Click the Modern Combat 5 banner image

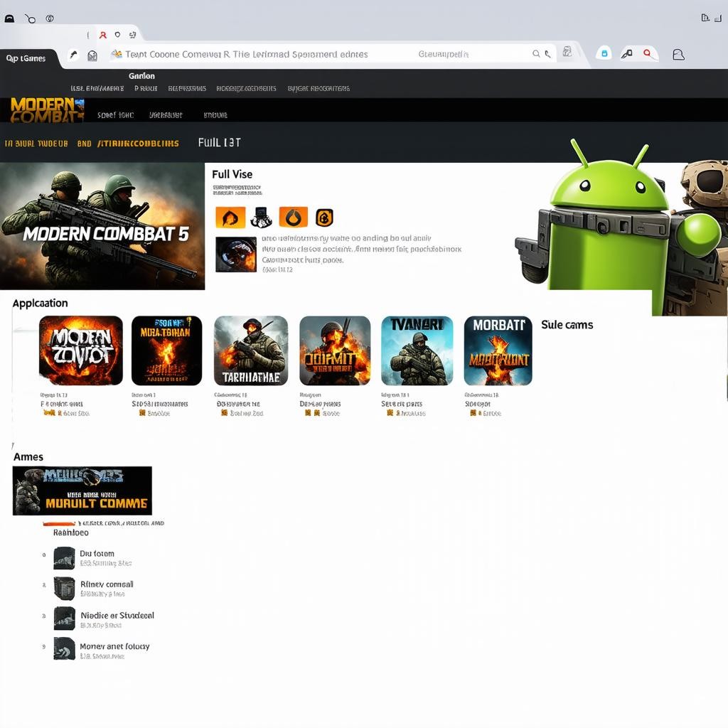coord(102,226)
